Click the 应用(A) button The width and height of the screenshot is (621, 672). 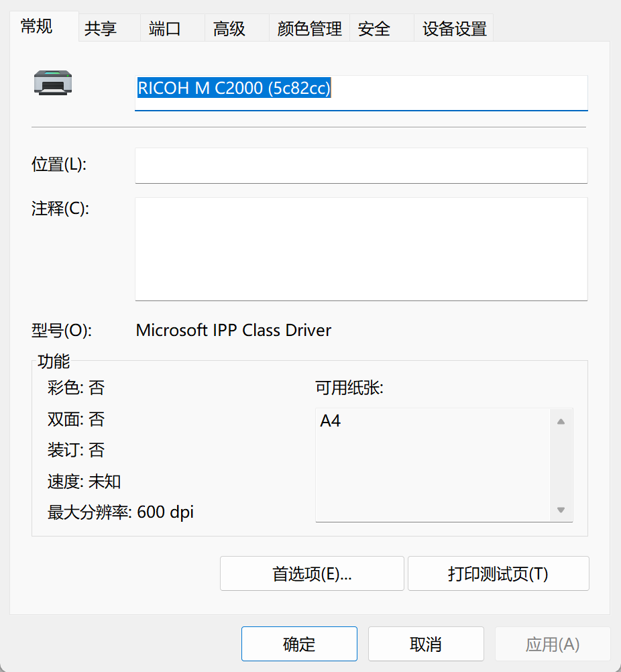point(553,644)
